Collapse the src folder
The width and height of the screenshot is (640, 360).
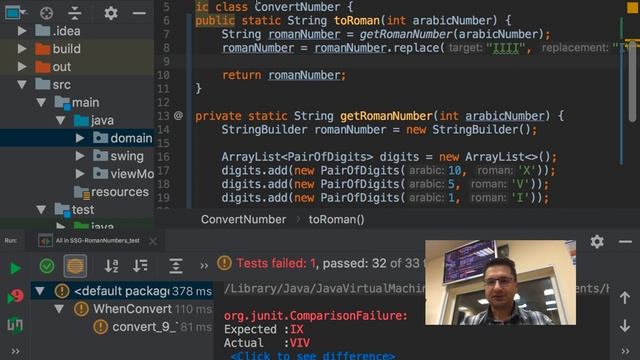coord(22,84)
